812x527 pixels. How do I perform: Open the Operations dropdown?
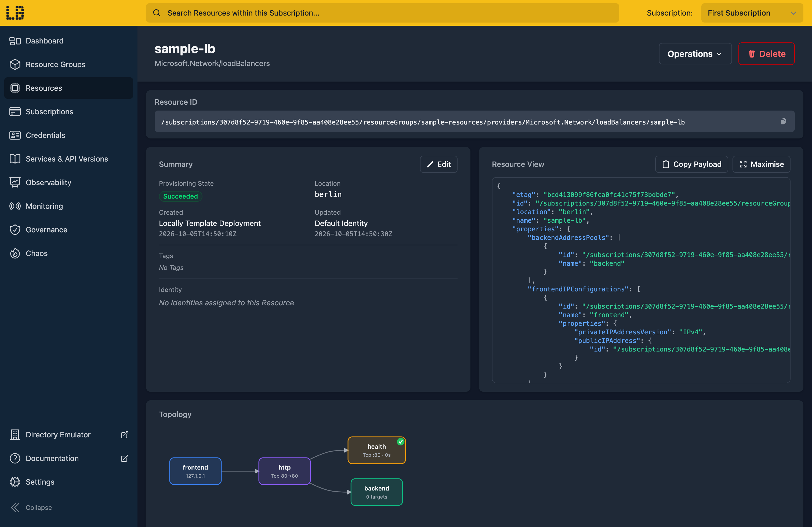[695, 54]
